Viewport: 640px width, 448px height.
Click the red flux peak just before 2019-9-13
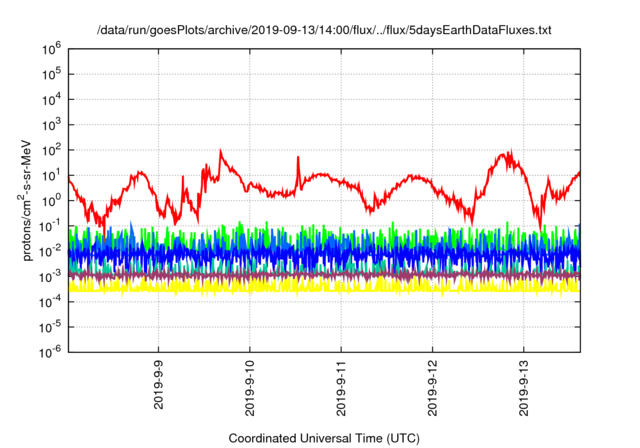pyautogui.click(x=510, y=154)
